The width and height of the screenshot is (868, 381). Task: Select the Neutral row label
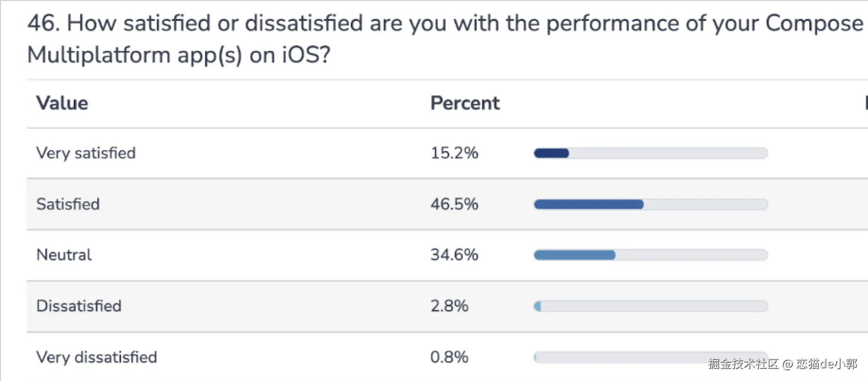[x=64, y=255]
